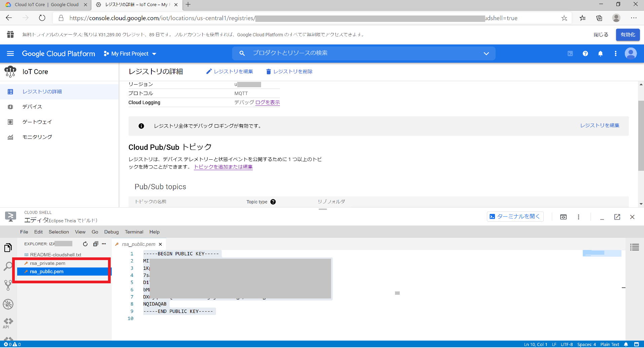Click the 有効化 activate button
This screenshot has width=644, height=348.
(x=628, y=35)
